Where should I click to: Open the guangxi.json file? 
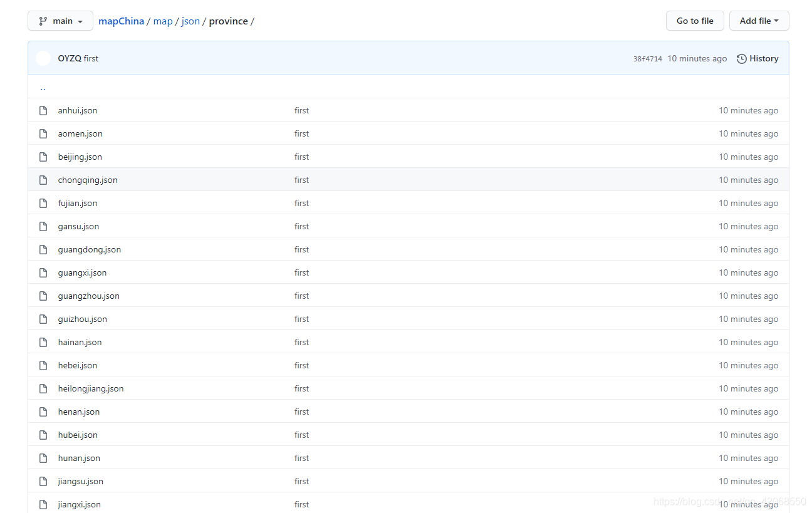pyautogui.click(x=82, y=272)
